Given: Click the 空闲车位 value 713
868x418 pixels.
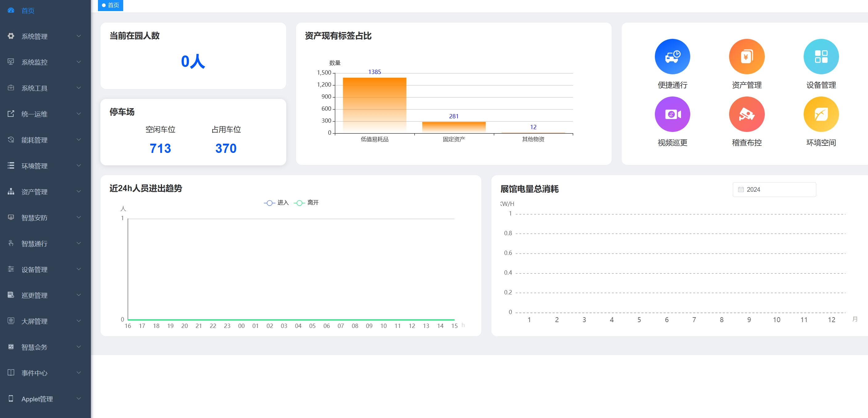Looking at the screenshot, I should (160, 148).
